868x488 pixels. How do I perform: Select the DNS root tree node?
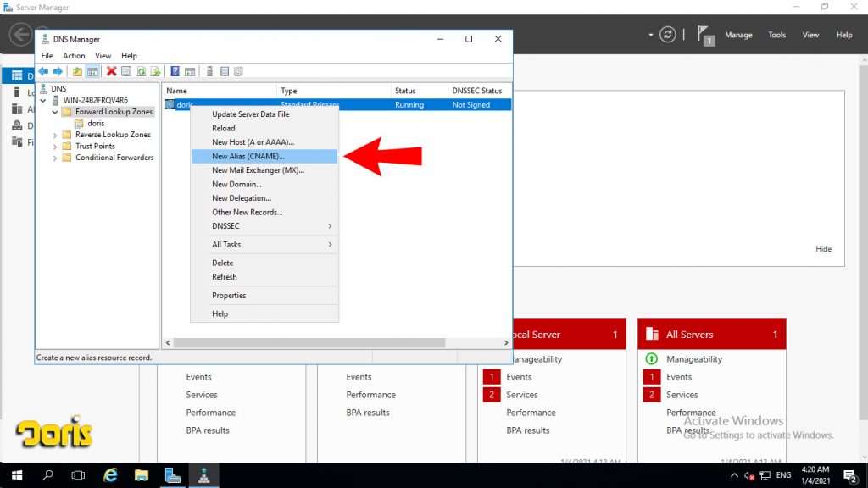click(58, 88)
